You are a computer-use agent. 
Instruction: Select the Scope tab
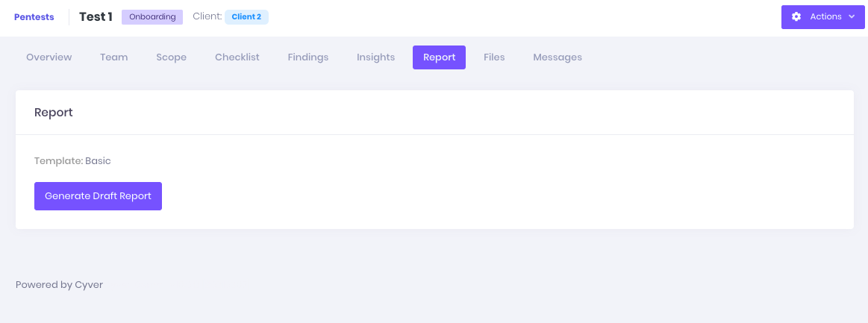(171, 57)
